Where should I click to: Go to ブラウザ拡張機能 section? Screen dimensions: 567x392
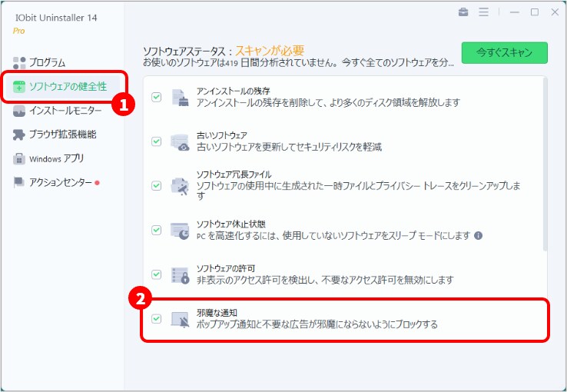[x=63, y=135]
